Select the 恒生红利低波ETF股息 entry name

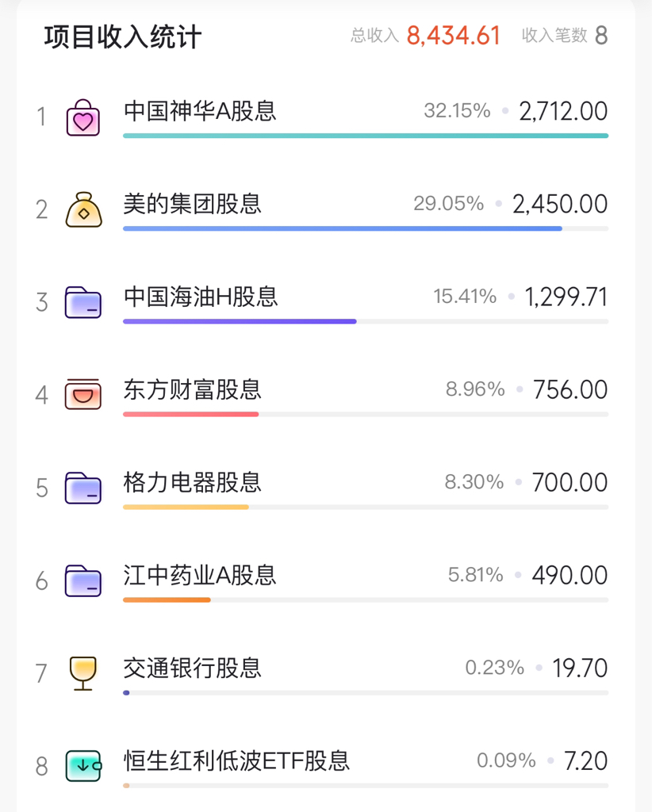236,760
